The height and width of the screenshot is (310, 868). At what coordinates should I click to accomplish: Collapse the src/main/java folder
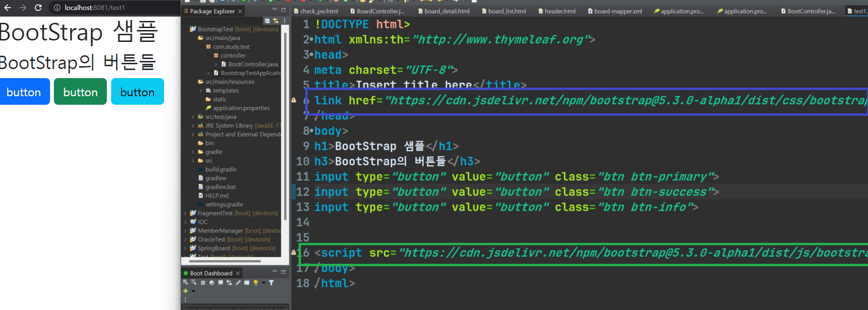tap(193, 38)
